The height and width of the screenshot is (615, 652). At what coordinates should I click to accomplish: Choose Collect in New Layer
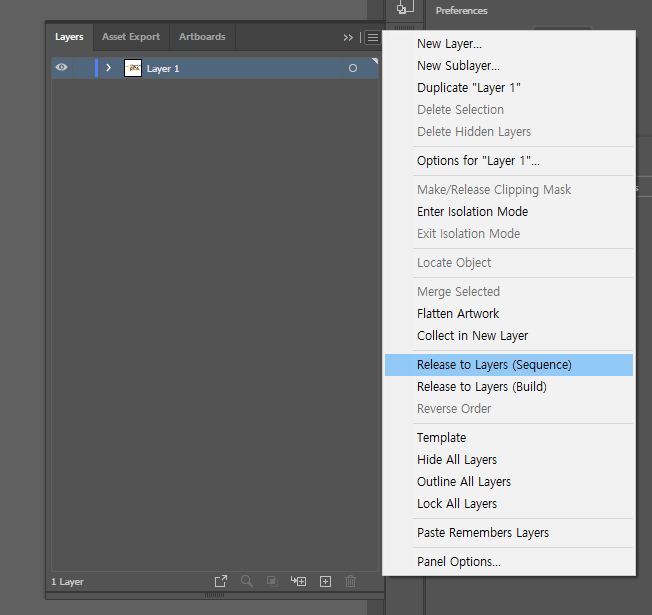509,336
